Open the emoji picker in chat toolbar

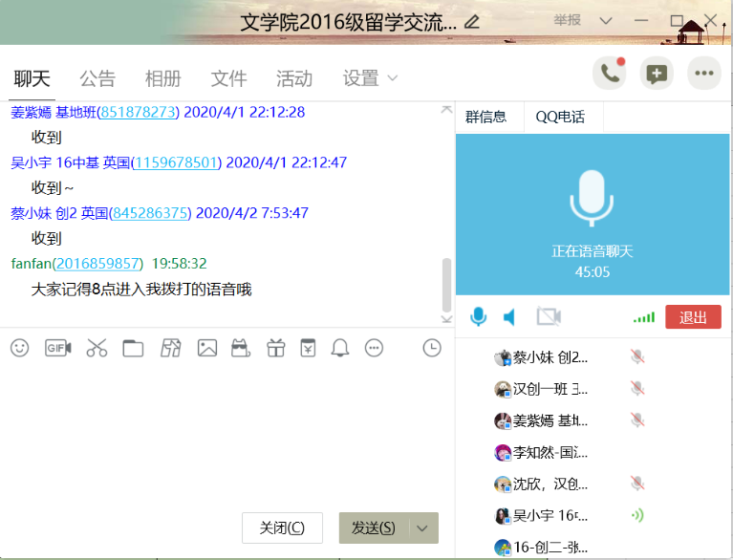[x=19, y=349]
